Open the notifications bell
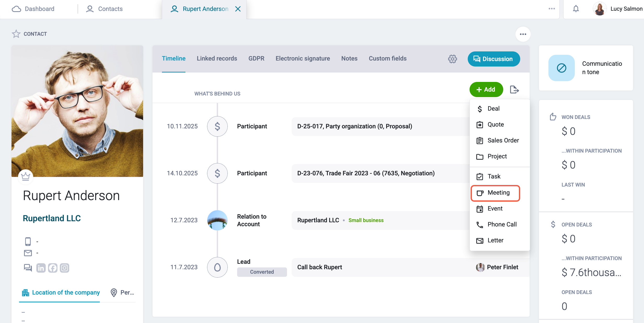The width and height of the screenshot is (644, 323). tap(576, 9)
